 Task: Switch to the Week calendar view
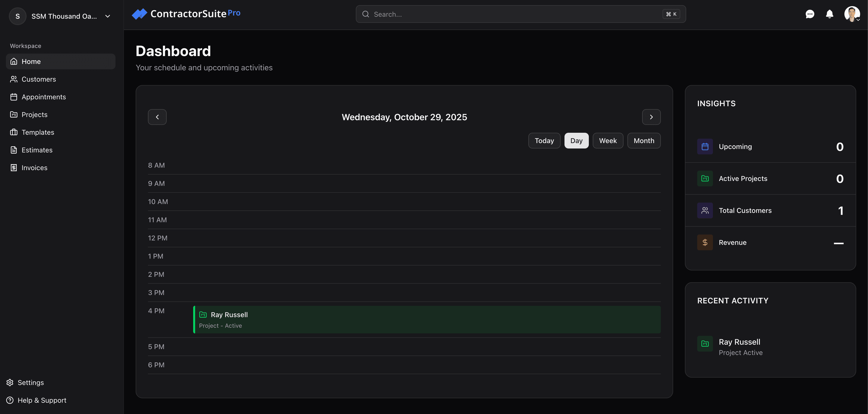pos(608,141)
